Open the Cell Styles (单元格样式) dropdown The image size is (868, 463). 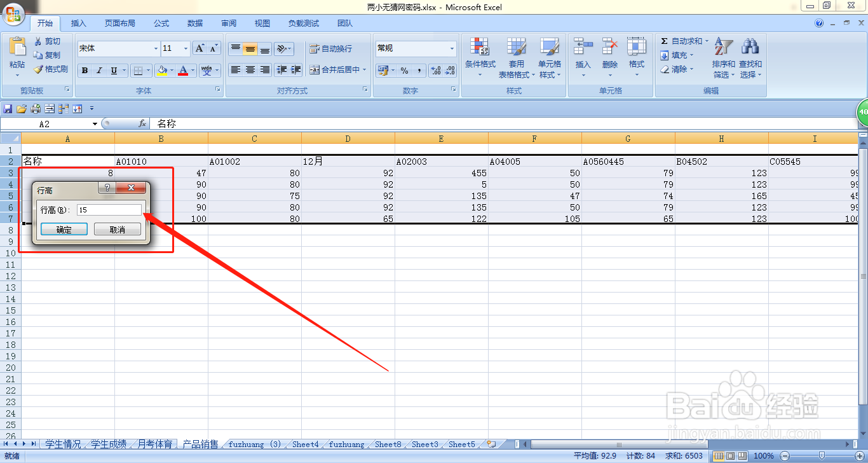550,57
